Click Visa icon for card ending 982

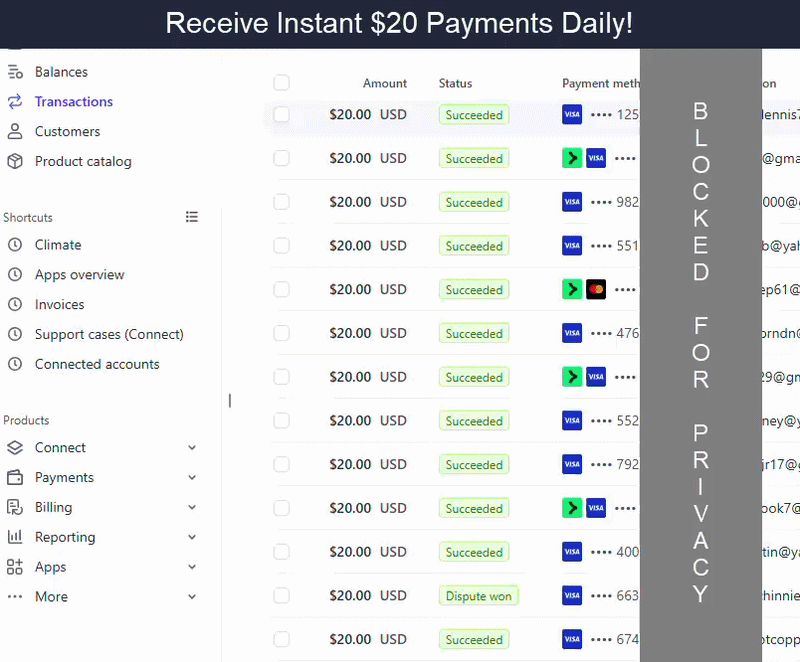[x=572, y=202]
